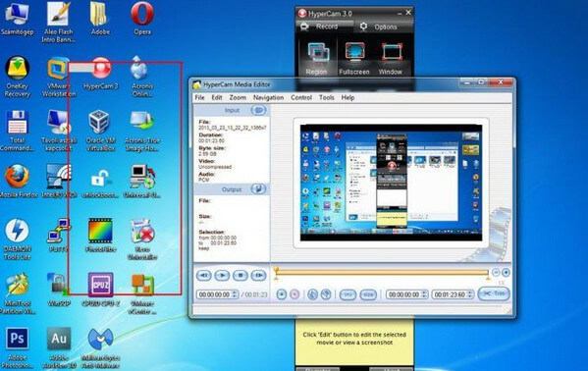Click the selection start time stepper arrows
The width and height of the screenshot is (588, 371).
click(425, 294)
